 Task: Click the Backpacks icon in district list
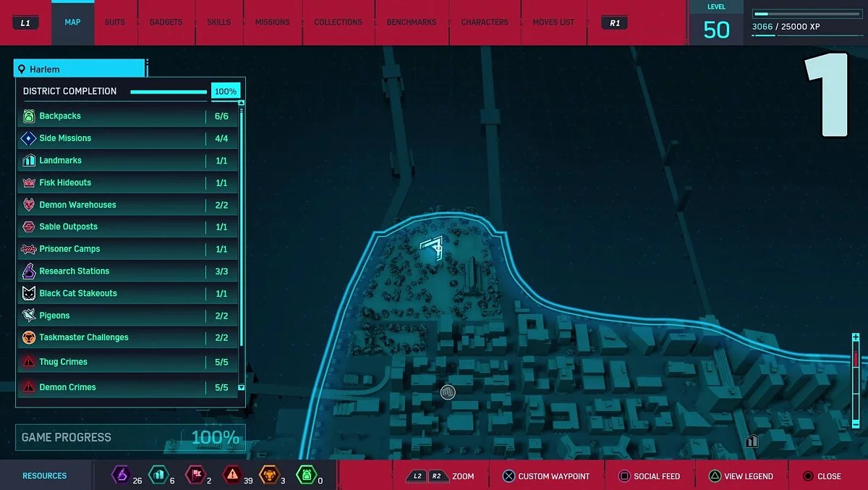29,116
